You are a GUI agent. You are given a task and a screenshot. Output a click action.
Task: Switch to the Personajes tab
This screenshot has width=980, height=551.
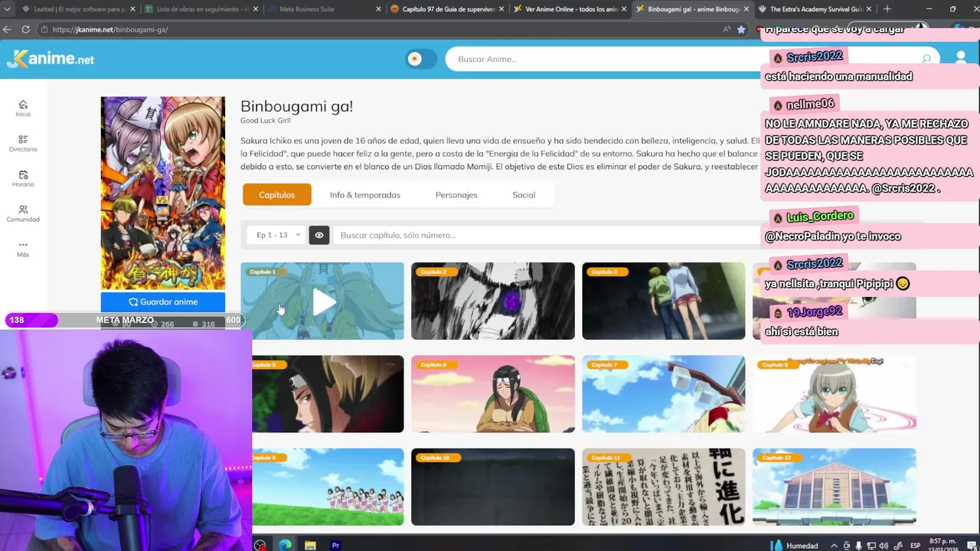point(456,194)
